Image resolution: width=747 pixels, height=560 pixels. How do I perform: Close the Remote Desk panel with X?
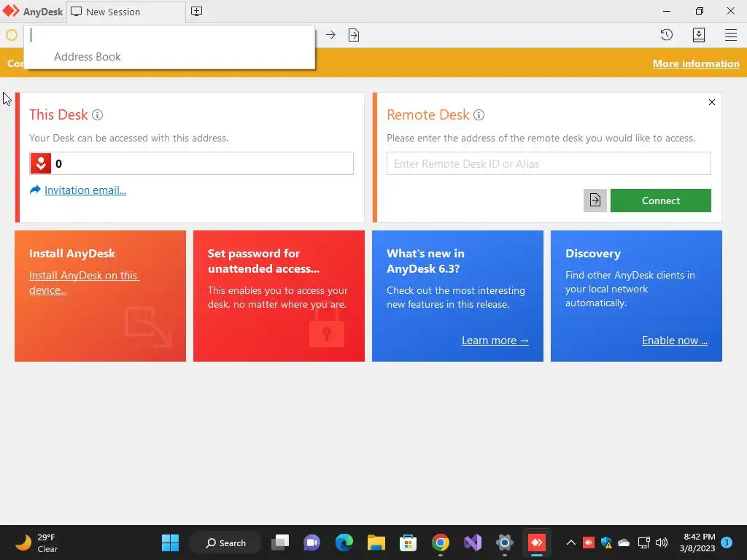pyautogui.click(x=712, y=102)
